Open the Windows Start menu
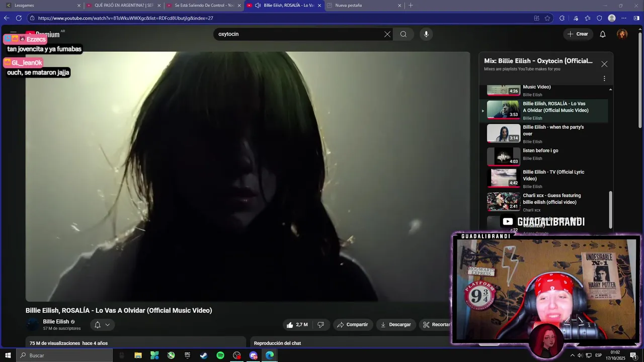644x362 pixels. pyautogui.click(x=8, y=355)
